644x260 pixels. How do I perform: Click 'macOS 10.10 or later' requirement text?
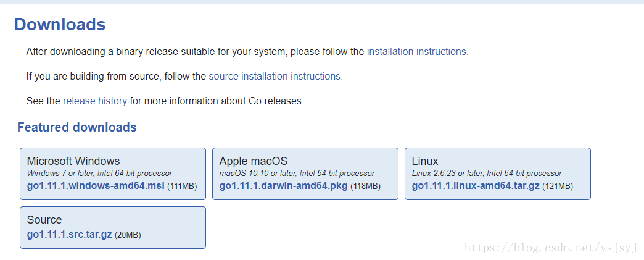tap(297, 174)
